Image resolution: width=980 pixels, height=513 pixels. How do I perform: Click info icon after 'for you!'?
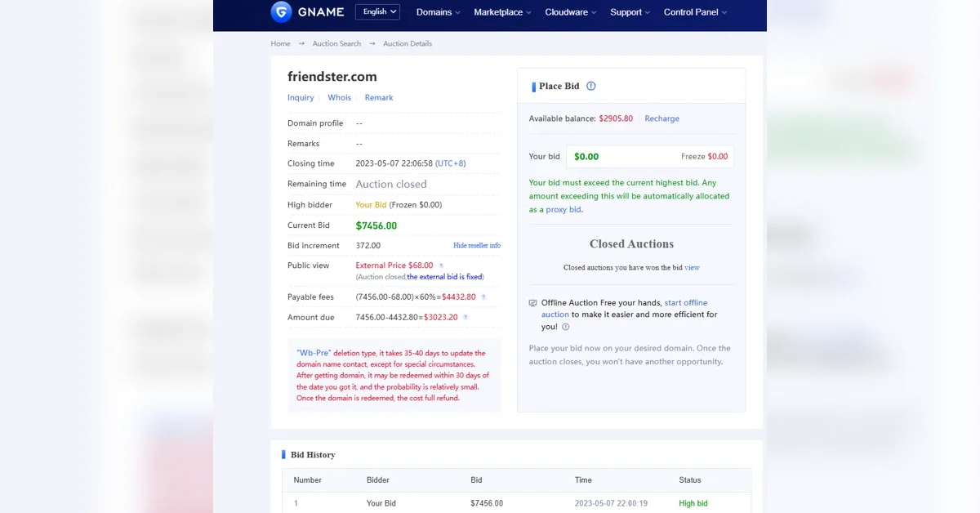click(x=566, y=327)
